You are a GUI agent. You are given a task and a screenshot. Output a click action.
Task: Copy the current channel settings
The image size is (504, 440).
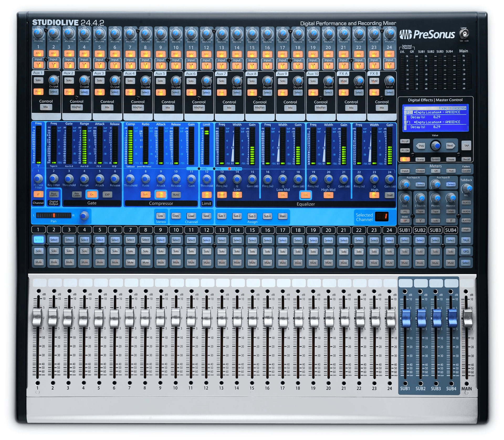176,216
